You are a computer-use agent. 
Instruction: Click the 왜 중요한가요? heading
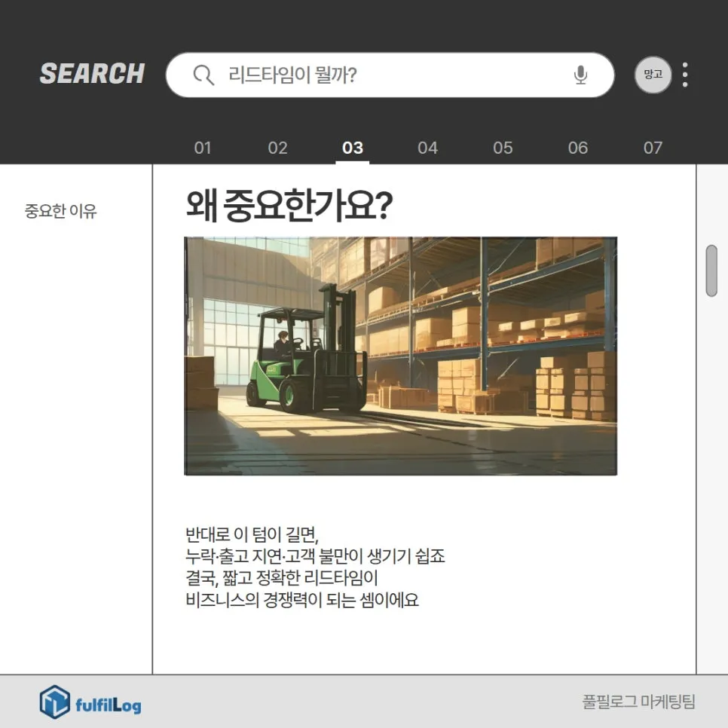pyautogui.click(x=289, y=205)
